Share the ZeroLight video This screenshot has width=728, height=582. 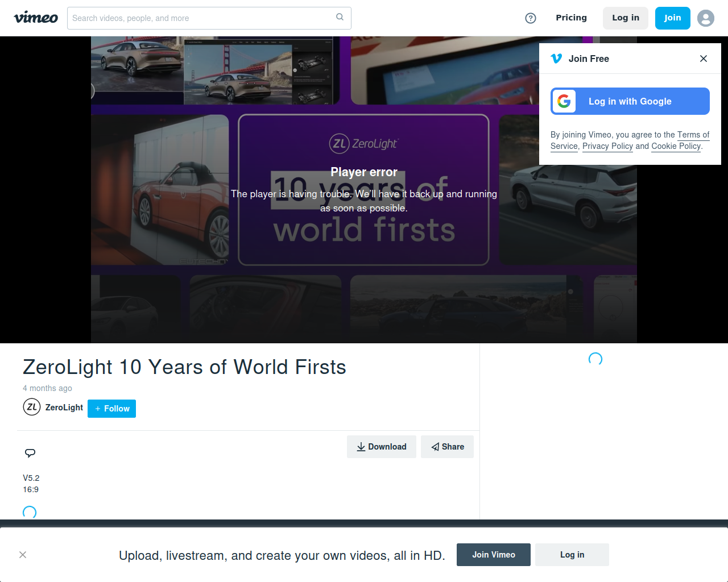[x=447, y=447]
